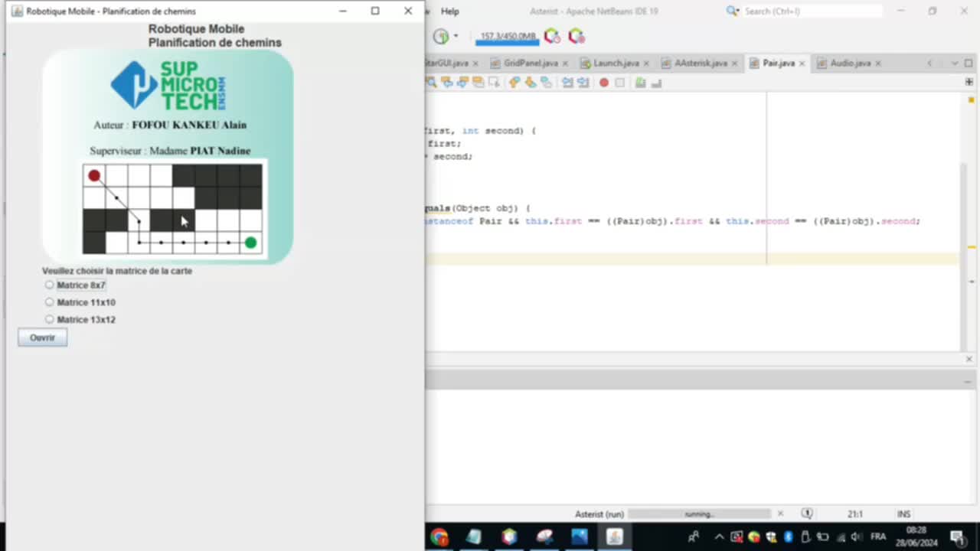The width and height of the screenshot is (980, 551).
Task: Switch to AAsterisk.java tab
Action: (701, 64)
